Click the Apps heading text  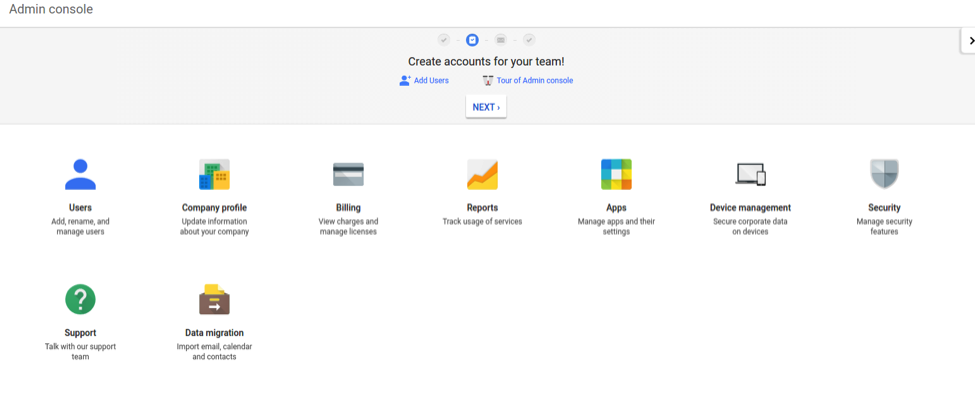click(x=616, y=208)
